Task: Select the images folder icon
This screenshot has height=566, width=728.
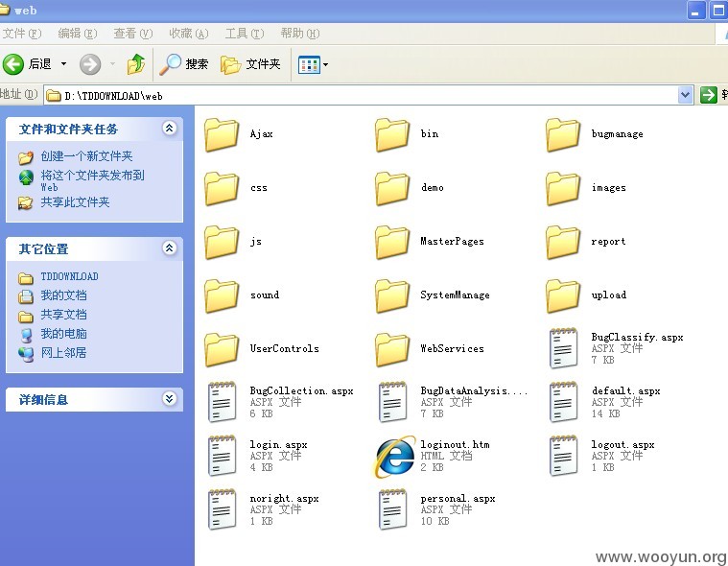Action: coord(563,189)
